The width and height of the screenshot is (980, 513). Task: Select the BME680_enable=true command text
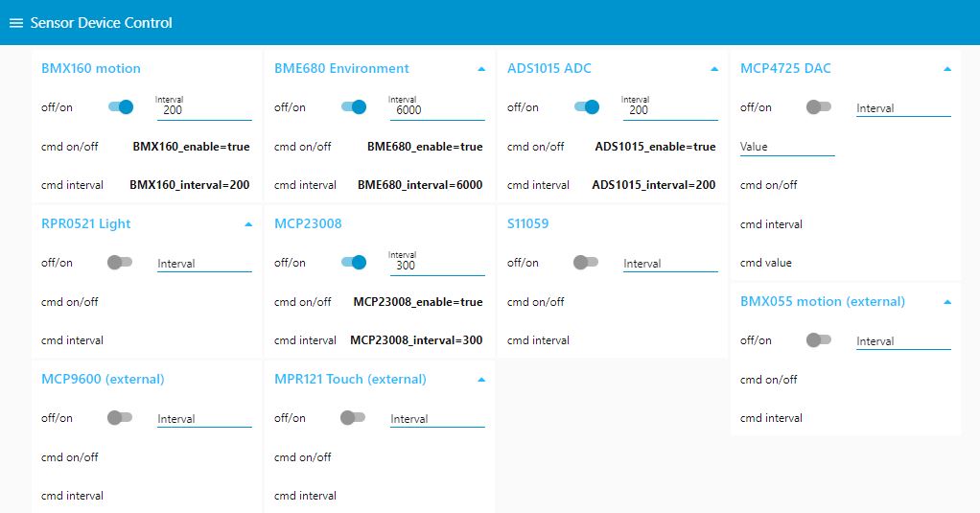click(x=425, y=147)
